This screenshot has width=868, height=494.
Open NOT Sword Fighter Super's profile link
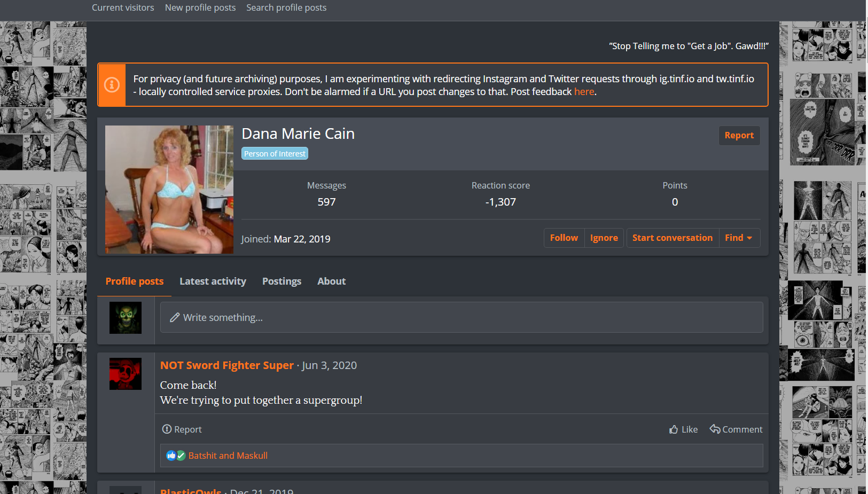point(227,365)
